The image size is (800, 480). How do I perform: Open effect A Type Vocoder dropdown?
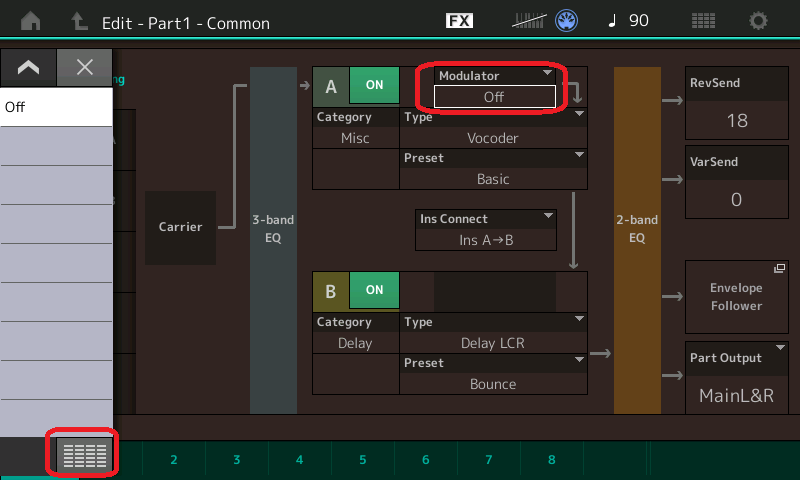[x=493, y=128]
